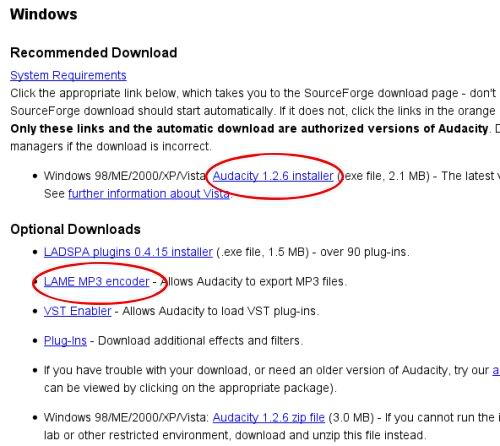Click the '(3.0 MB)' file size text
Screen dimensions: 500x446
pos(351,417)
